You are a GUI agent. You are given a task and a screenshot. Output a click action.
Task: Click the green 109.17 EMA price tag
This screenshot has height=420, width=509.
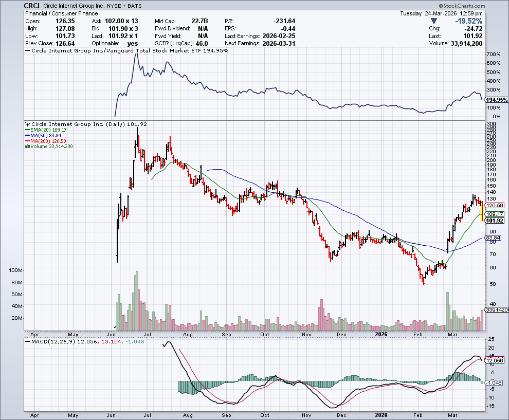(x=494, y=214)
